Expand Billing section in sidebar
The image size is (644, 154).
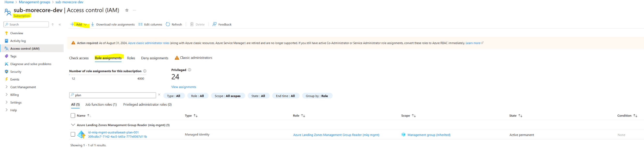click(x=7, y=95)
